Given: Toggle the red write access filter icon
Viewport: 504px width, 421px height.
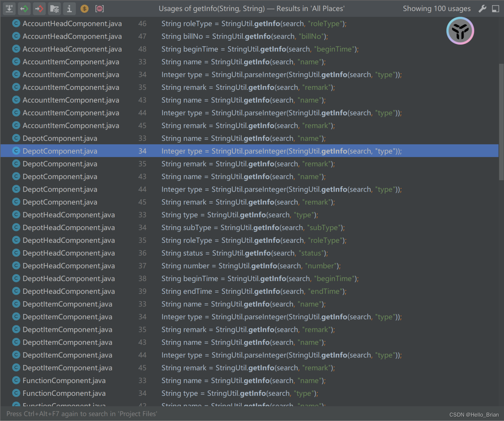Looking at the screenshot, I should [40, 9].
